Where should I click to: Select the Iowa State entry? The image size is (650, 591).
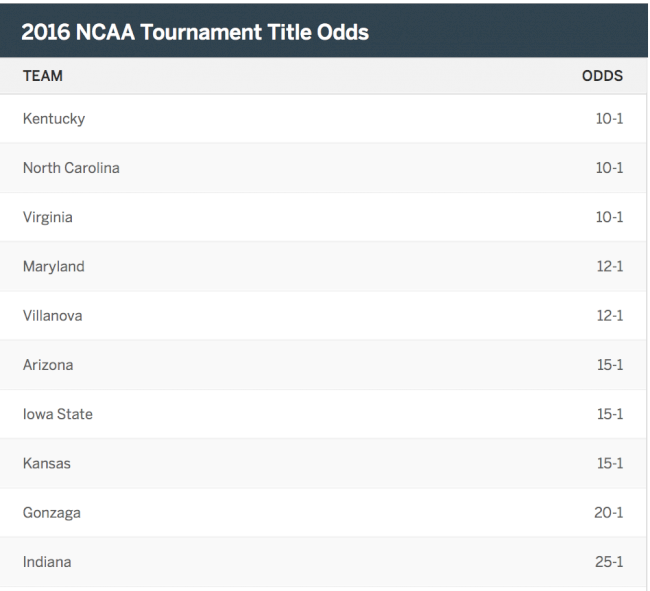[58, 414]
